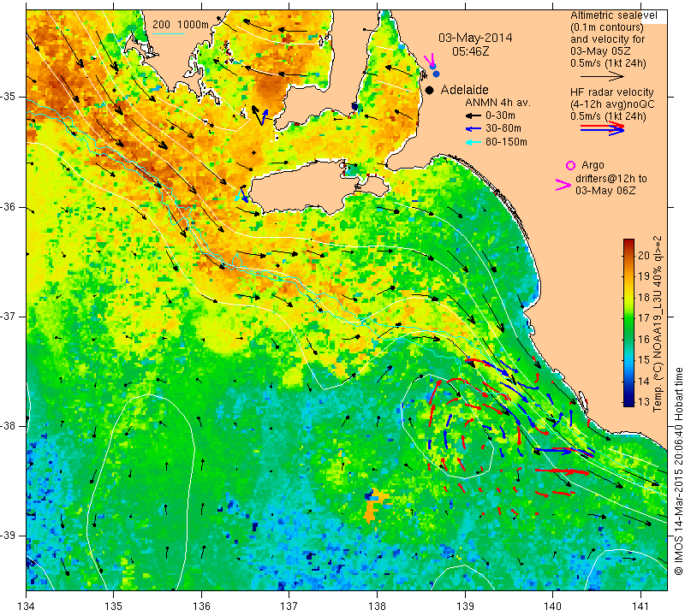Click the 03-May 06Z text
Screen dimensions: 685x616
click(605, 191)
